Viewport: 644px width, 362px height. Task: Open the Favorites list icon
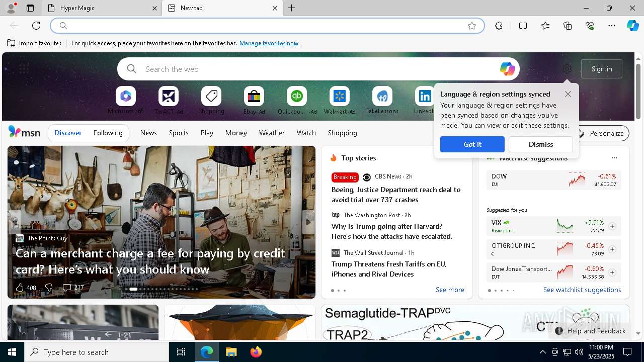point(545,26)
